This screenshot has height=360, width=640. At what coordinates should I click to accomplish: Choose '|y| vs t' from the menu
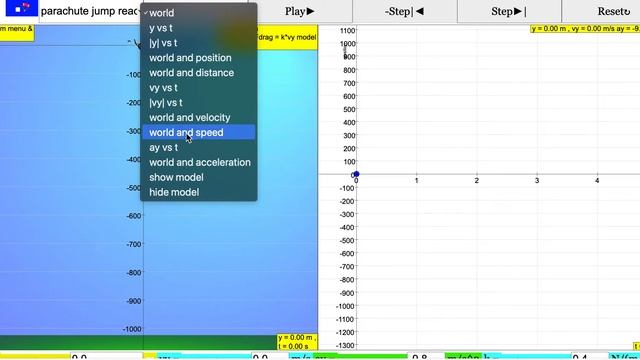click(x=199, y=43)
